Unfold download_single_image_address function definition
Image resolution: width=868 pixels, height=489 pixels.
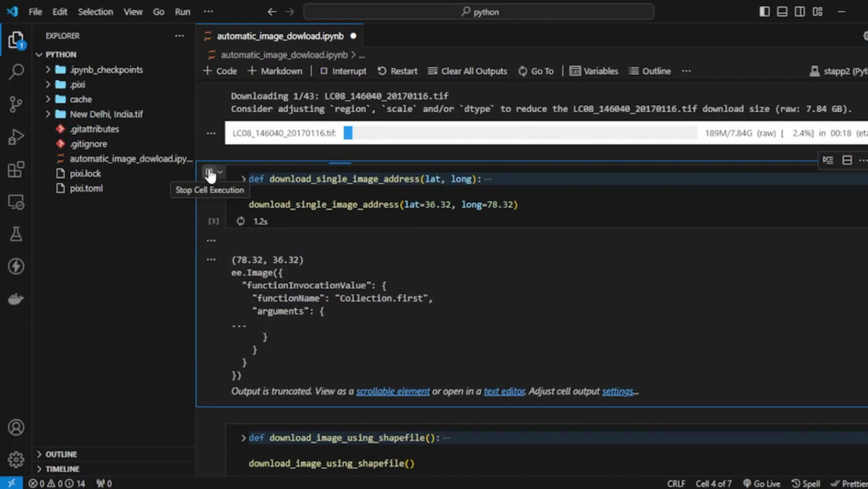(x=244, y=179)
